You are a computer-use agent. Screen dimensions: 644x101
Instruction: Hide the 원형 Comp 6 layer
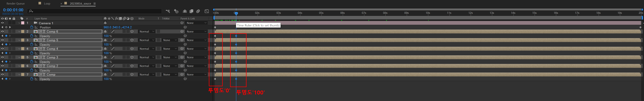tap(3, 32)
